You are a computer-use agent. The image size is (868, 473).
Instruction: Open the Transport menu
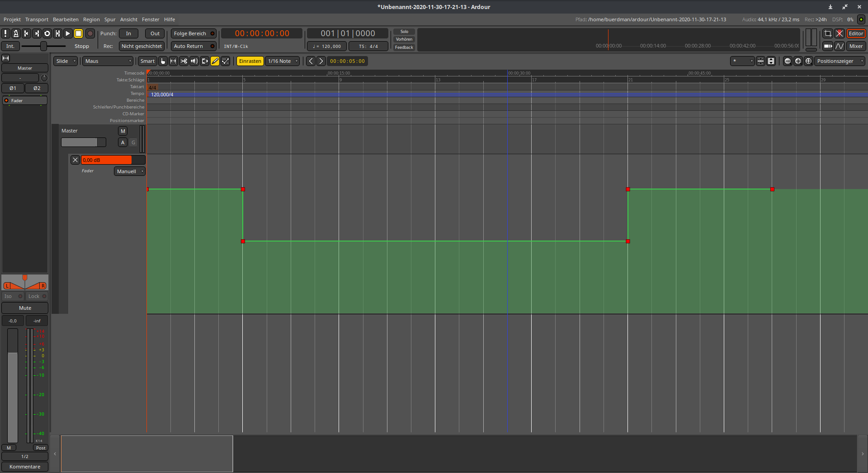tap(37, 19)
